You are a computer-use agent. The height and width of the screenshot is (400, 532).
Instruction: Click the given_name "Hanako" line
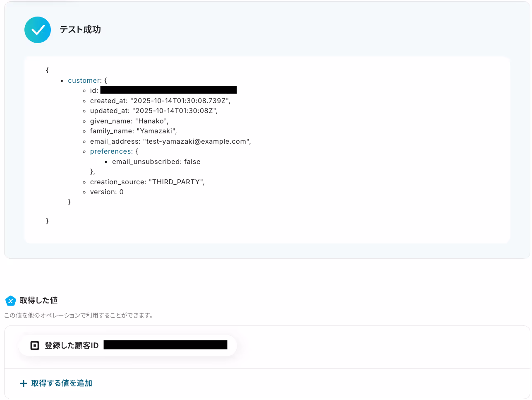point(129,121)
